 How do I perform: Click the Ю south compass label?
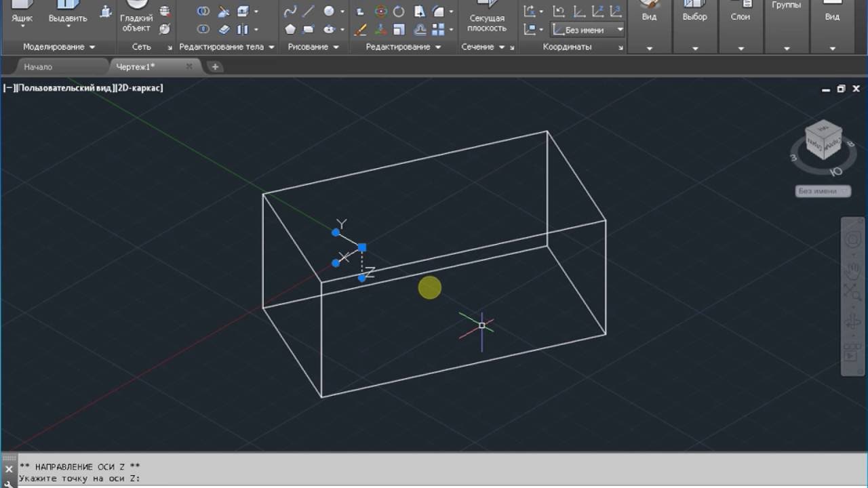836,171
